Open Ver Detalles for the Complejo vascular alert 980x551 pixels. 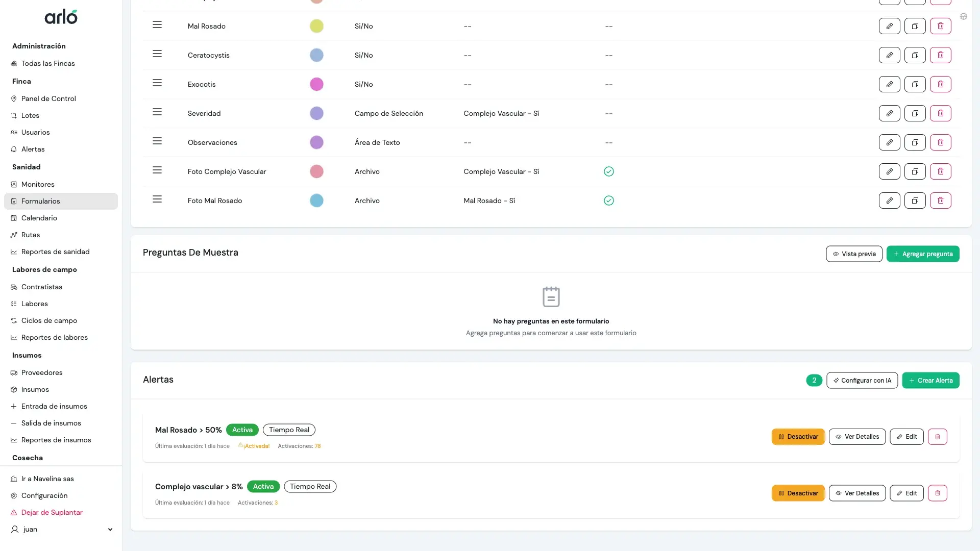856,493
